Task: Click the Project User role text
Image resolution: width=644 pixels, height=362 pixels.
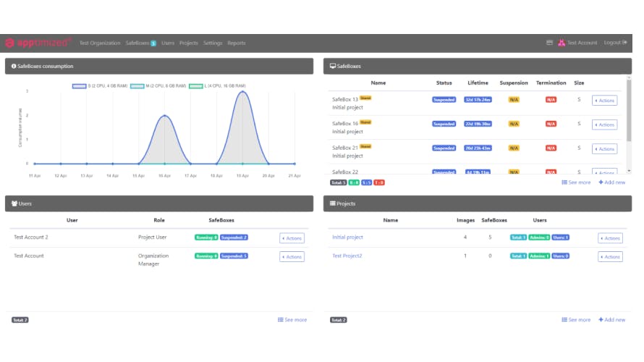Action: pyautogui.click(x=153, y=237)
